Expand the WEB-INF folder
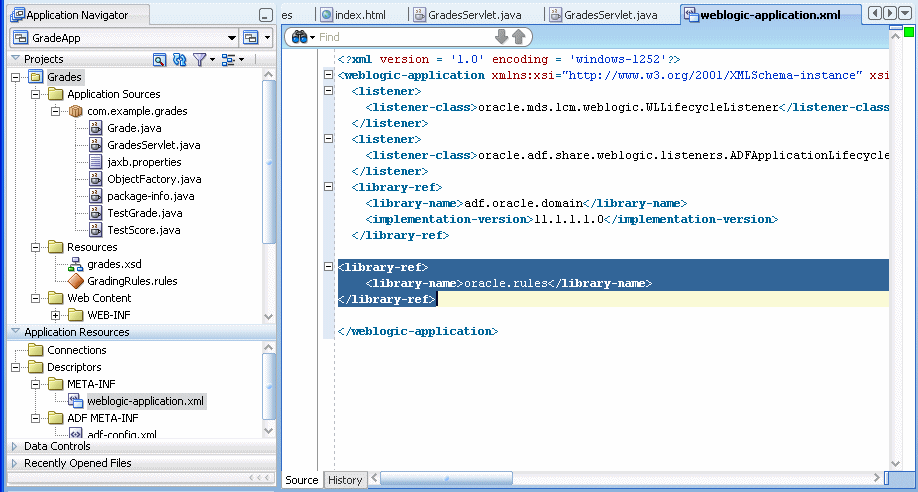918x492 pixels. (56, 315)
